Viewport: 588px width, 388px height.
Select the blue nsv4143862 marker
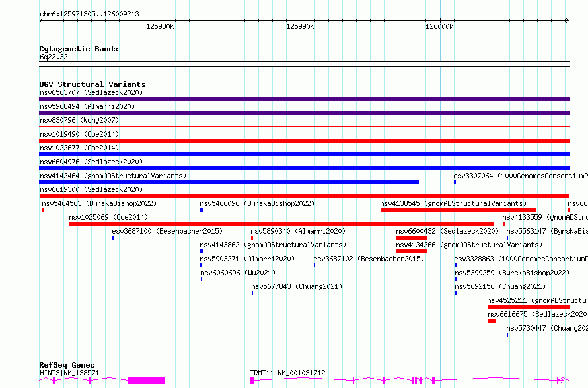(202, 251)
